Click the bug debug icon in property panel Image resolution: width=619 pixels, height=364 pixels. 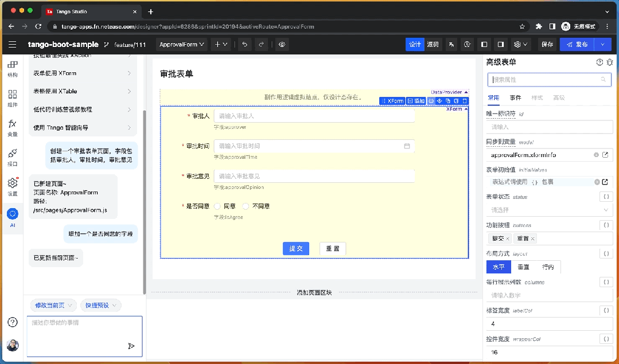pyautogui.click(x=609, y=62)
